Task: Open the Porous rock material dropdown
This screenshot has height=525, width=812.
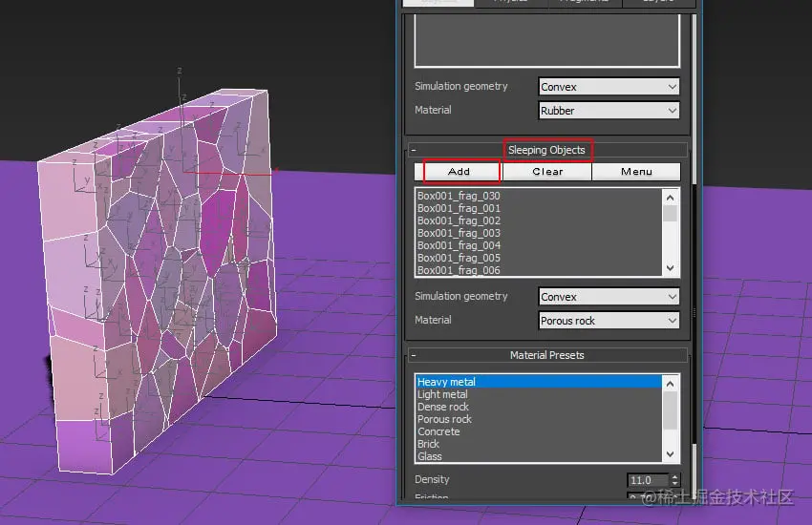Action: coord(609,321)
